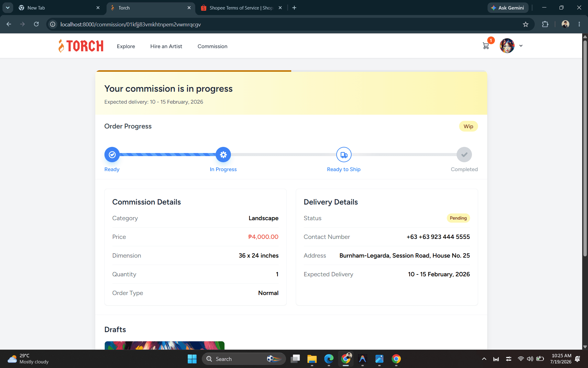588x368 pixels.
Task: Click the browser back arrow
Action: [x=9, y=24]
